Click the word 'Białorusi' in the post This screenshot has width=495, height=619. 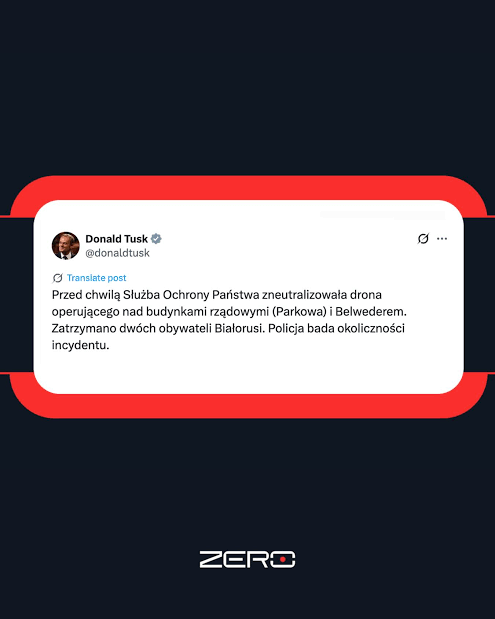pos(239,328)
